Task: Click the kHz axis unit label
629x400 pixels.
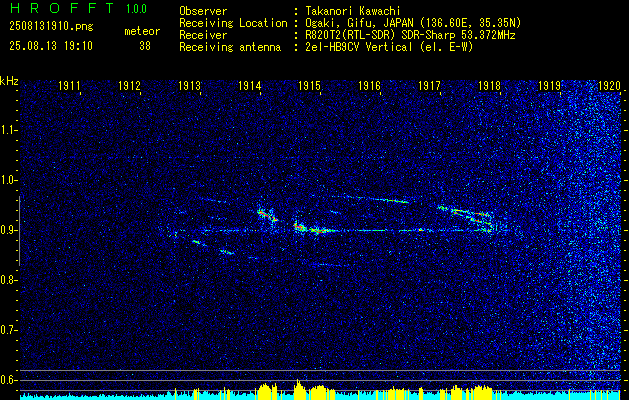Action: tap(9, 81)
